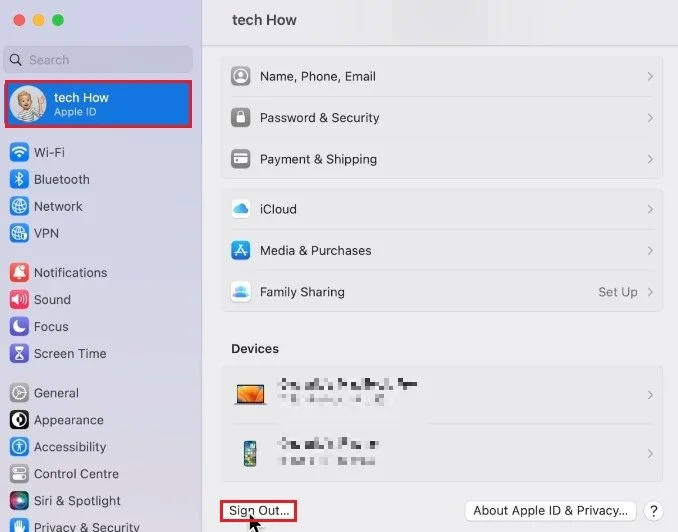
Task: Select the Bluetooth label in sidebar
Action: (62, 179)
